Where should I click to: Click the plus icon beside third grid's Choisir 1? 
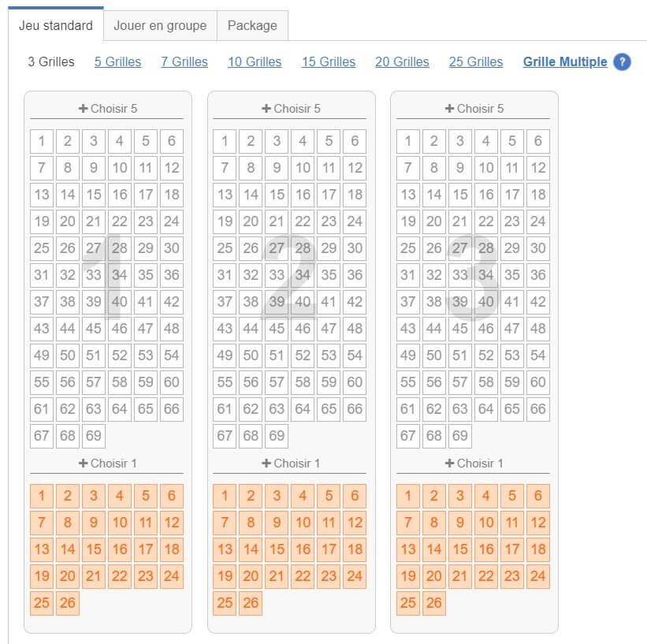tap(449, 463)
